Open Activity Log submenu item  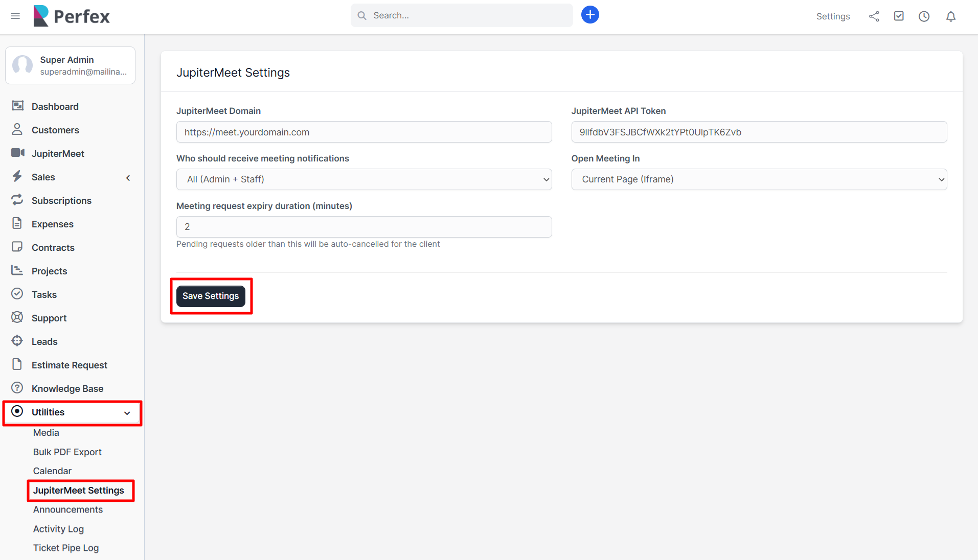pyautogui.click(x=58, y=529)
